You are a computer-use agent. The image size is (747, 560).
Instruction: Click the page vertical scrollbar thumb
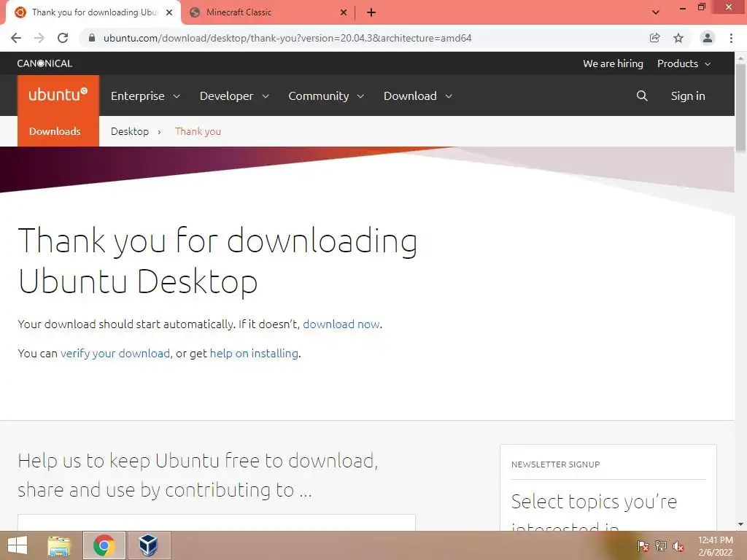pos(740,108)
